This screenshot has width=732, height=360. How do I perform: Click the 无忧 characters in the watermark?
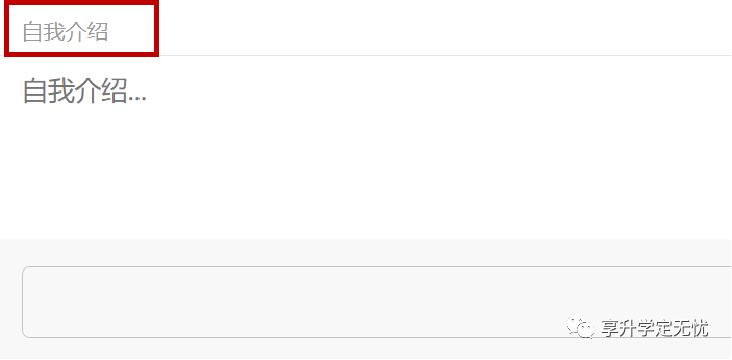point(690,328)
